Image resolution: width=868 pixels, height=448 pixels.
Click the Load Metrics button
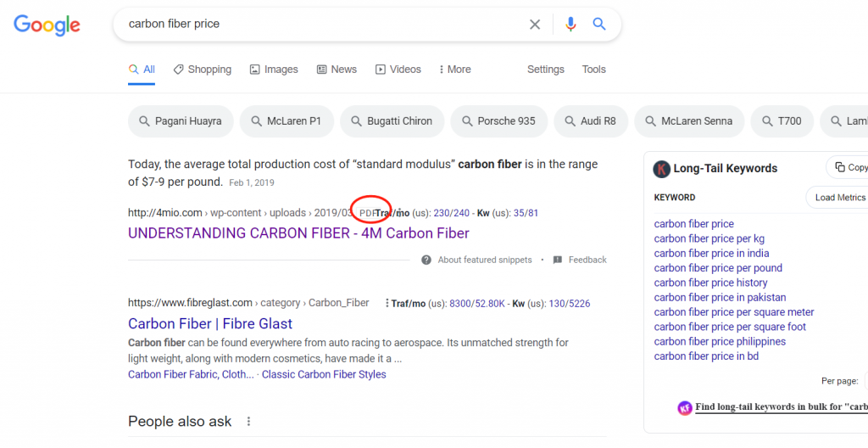coord(839,198)
